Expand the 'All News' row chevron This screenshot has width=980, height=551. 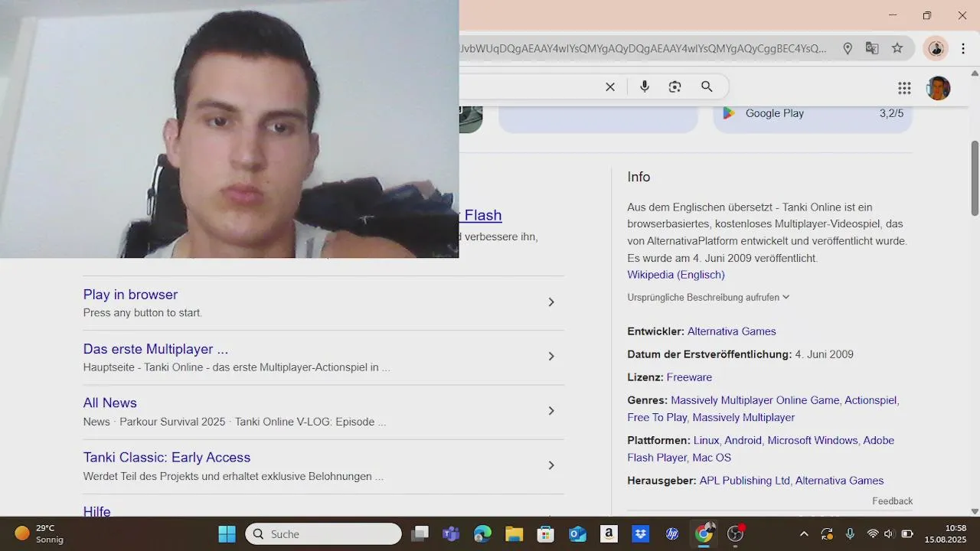click(550, 411)
